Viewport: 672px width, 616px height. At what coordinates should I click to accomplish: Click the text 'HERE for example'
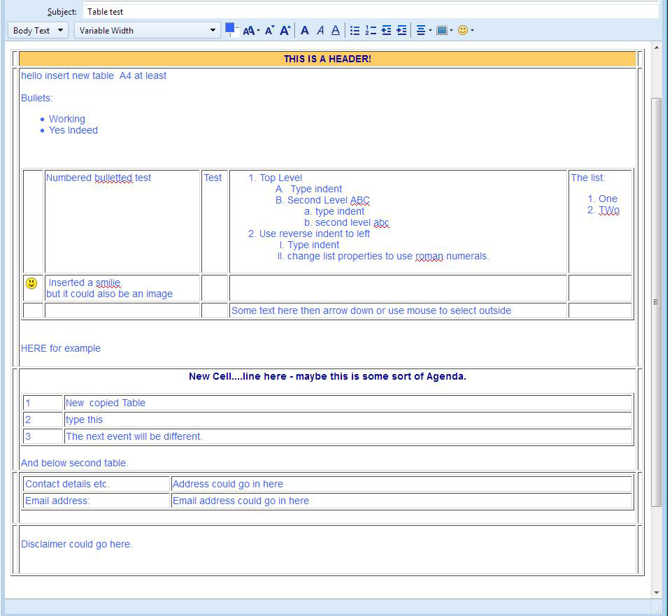(x=61, y=348)
